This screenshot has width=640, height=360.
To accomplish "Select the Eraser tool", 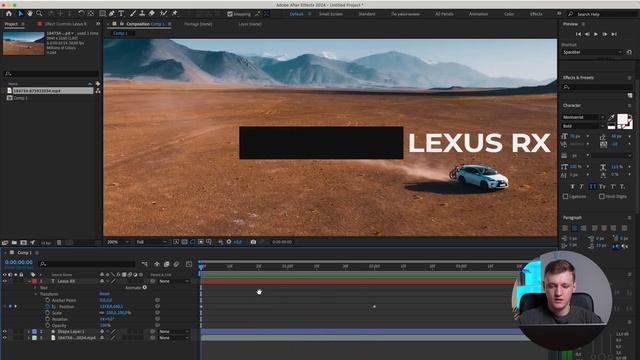I will (151, 13).
